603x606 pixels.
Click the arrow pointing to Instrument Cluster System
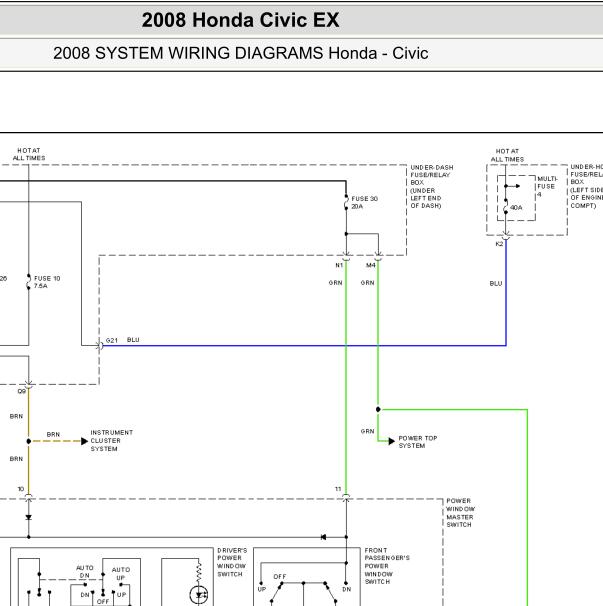[85, 441]
